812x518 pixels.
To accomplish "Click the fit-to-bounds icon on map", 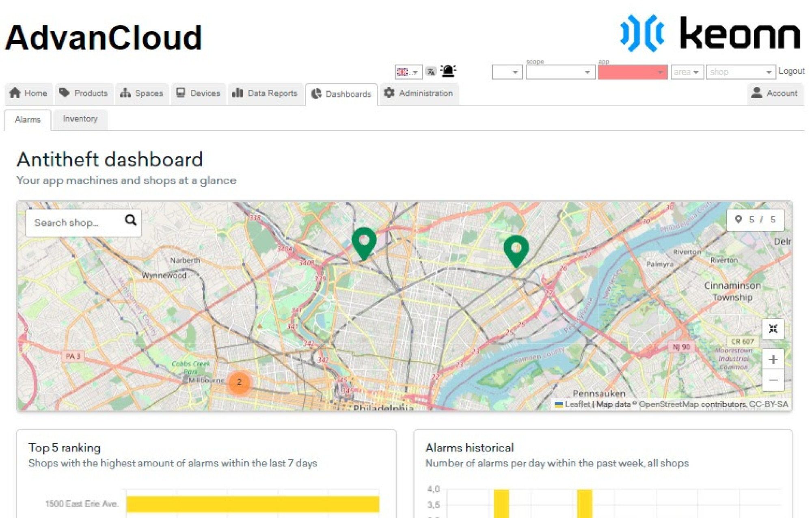I will (773, 329).
